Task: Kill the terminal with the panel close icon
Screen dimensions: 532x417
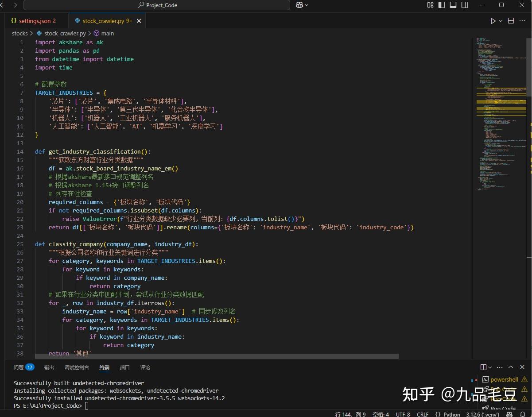Action: pos(522,367)
